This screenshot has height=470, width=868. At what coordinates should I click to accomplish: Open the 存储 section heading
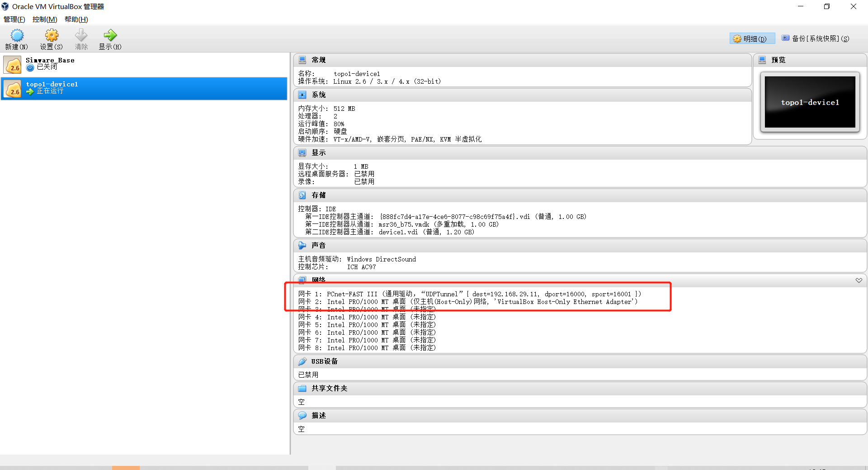coord(318,195)
